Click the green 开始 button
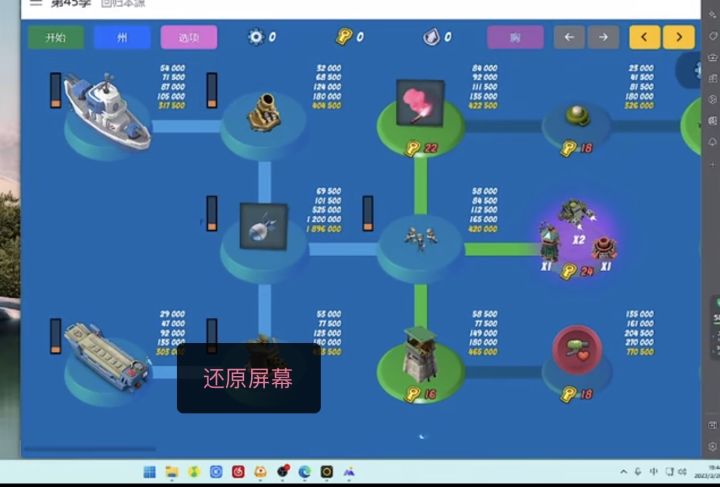 56,37
